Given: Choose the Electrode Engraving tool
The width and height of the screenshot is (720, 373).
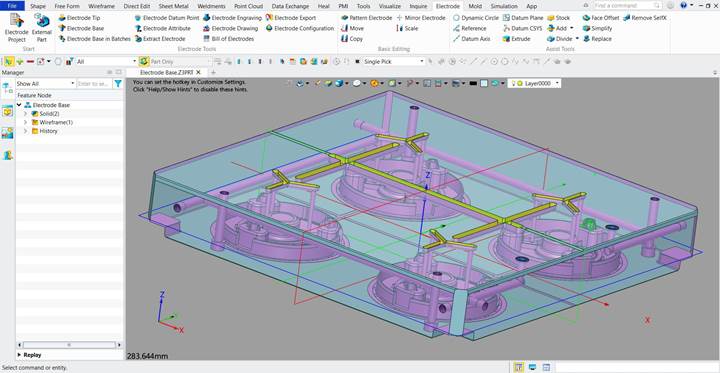Looking at the screenshot, I should [x=232, y=17].
